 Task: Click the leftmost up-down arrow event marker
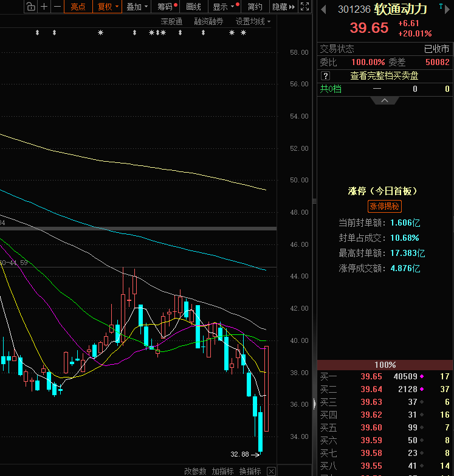[37, 32]
